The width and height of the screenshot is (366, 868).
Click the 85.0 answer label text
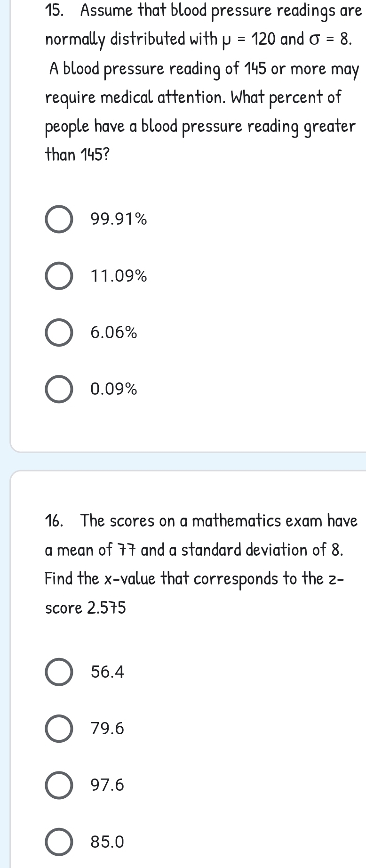pyautogui.click(x=108, y=842)
